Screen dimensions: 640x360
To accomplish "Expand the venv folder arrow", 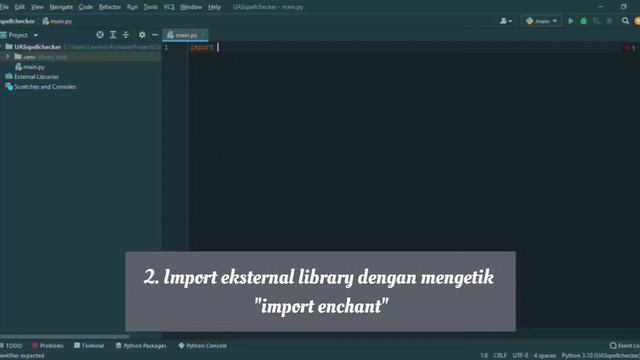I will (8, 57).
